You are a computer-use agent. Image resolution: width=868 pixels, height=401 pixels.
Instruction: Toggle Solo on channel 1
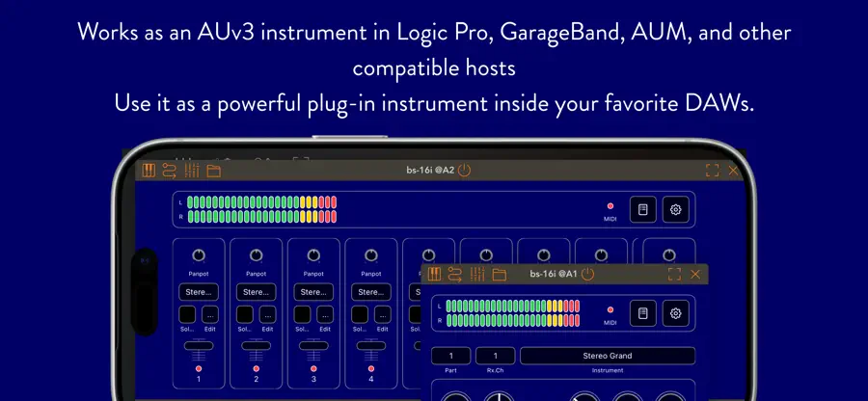pyautogui.click(x=188, y=314)
